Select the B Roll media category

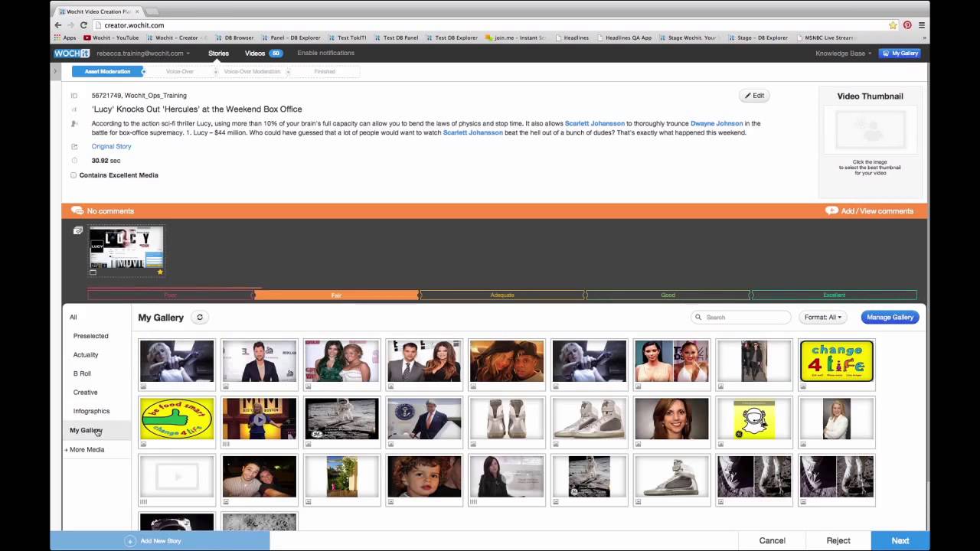(82, 373)
